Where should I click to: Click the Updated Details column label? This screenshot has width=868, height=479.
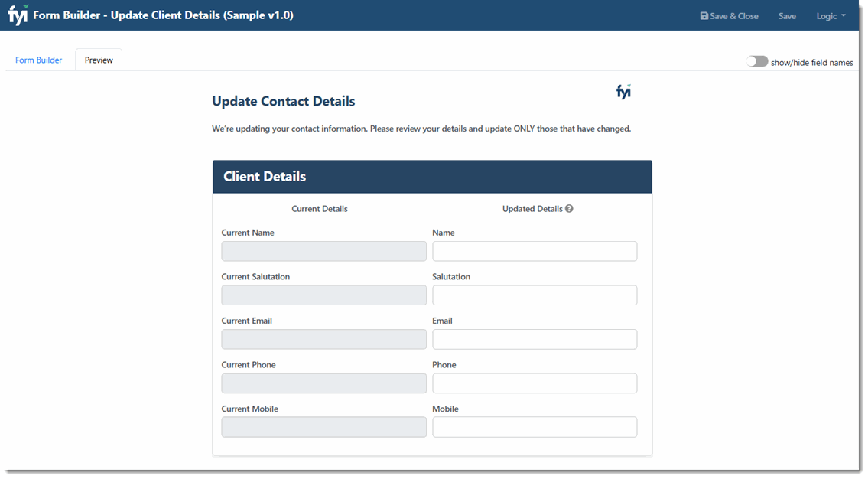tap(532, 209)
